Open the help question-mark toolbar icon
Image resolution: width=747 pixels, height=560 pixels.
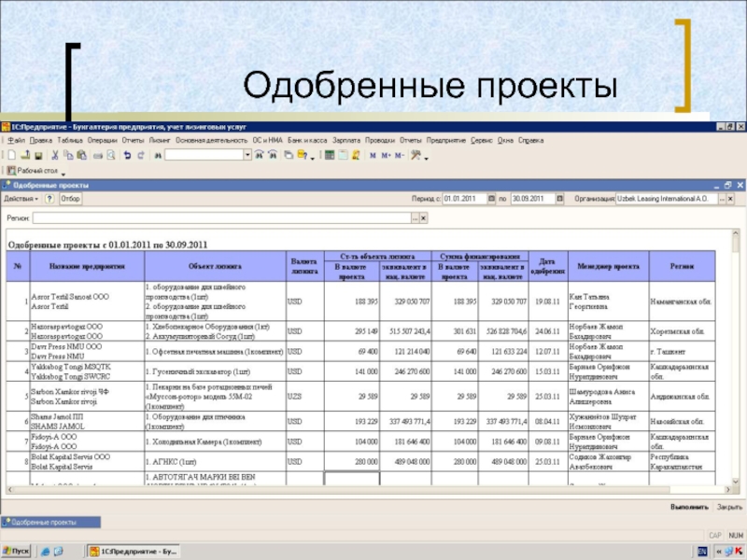tap(302, 155)
